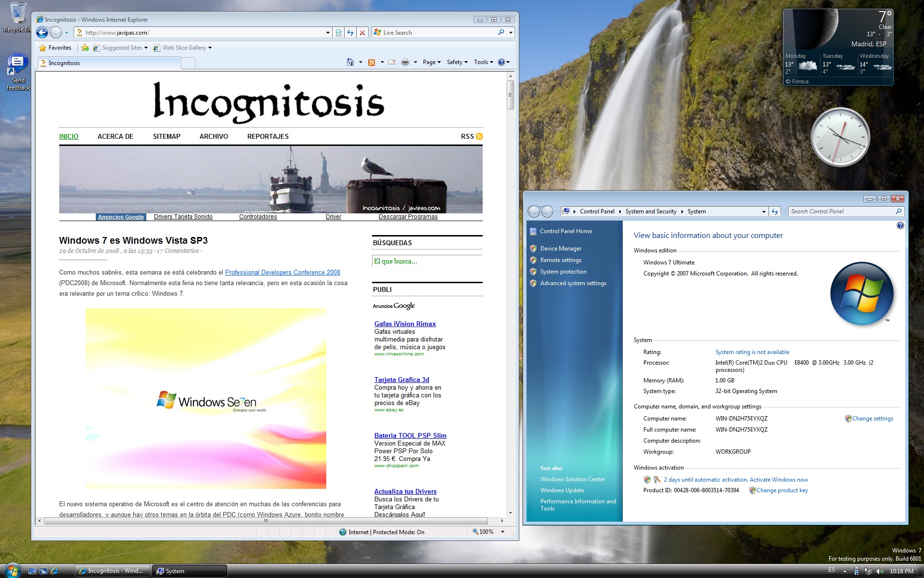Open Advanced system settings link
Image resolution: width=924 pixels, height=578 pixels.
click(x=573, y=283)
